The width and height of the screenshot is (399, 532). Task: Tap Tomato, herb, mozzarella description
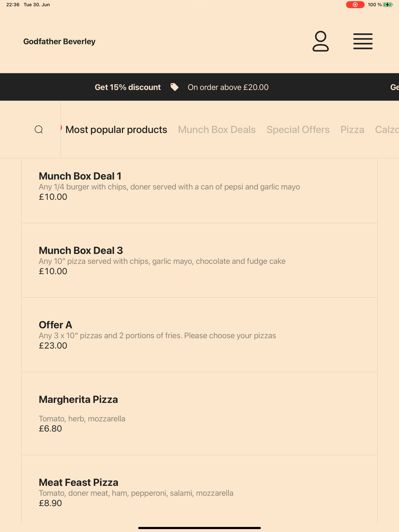coord(82,419)
